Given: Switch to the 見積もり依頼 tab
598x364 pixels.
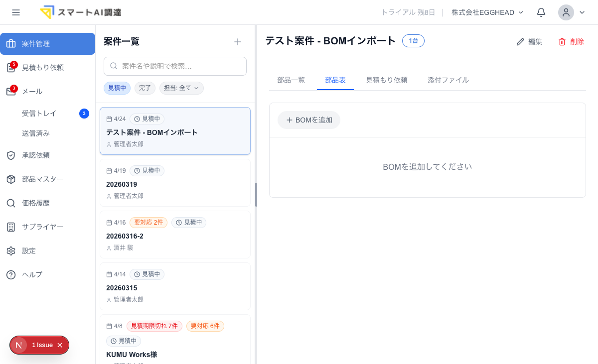Looking at the screenshot, I should (x=387, y=80).
